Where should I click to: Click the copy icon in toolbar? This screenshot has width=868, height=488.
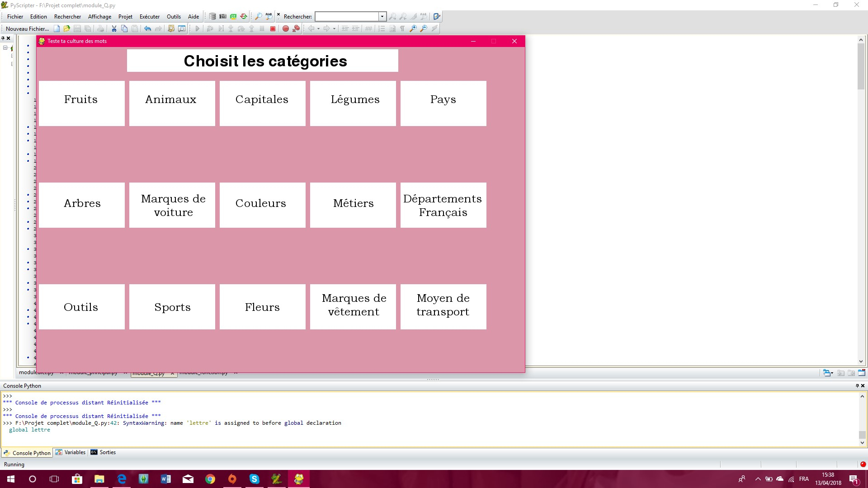(124, 28)
